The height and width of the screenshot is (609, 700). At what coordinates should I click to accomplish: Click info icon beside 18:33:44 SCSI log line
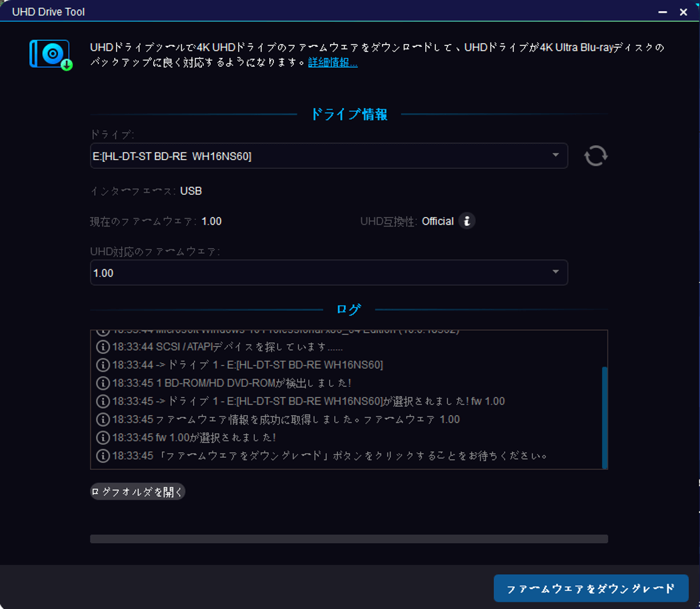point(103,346)
